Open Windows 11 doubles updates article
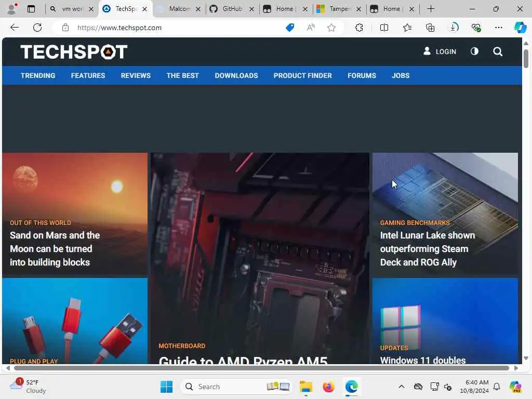This screenshot has height=399, width=532. [x=423, y=360]
